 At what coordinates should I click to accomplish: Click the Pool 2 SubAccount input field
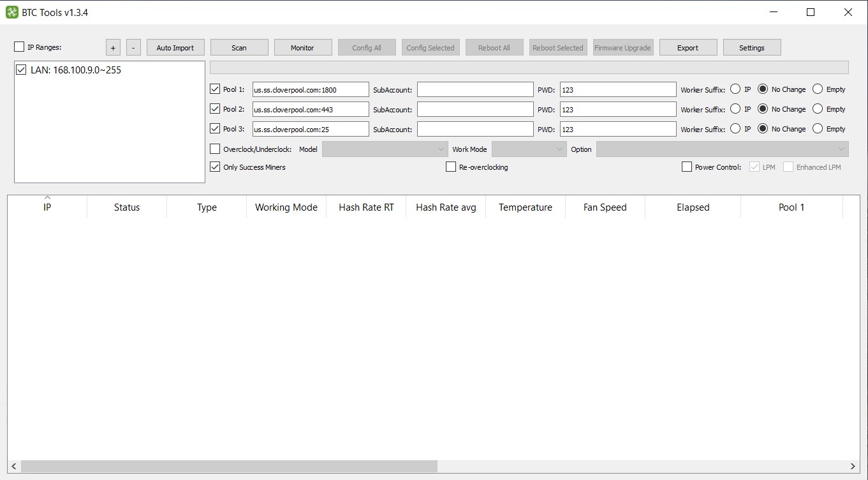click(x=475, y=109)
